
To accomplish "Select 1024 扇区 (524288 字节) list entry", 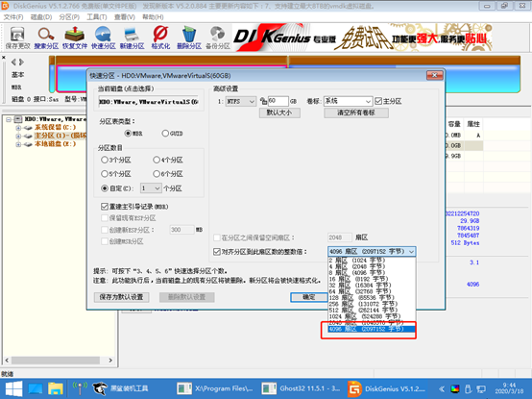I will point(372,316).
